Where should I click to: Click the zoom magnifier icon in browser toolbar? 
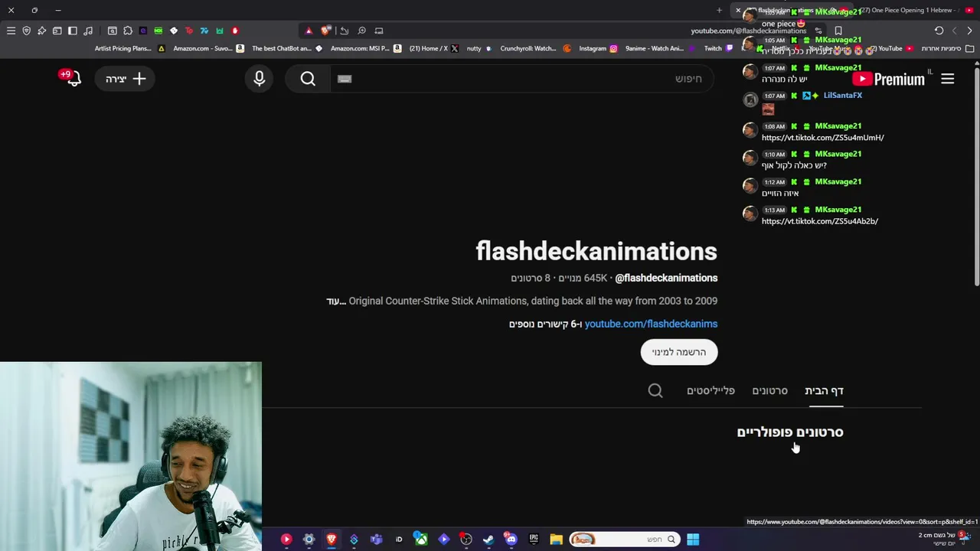(361, 31)
